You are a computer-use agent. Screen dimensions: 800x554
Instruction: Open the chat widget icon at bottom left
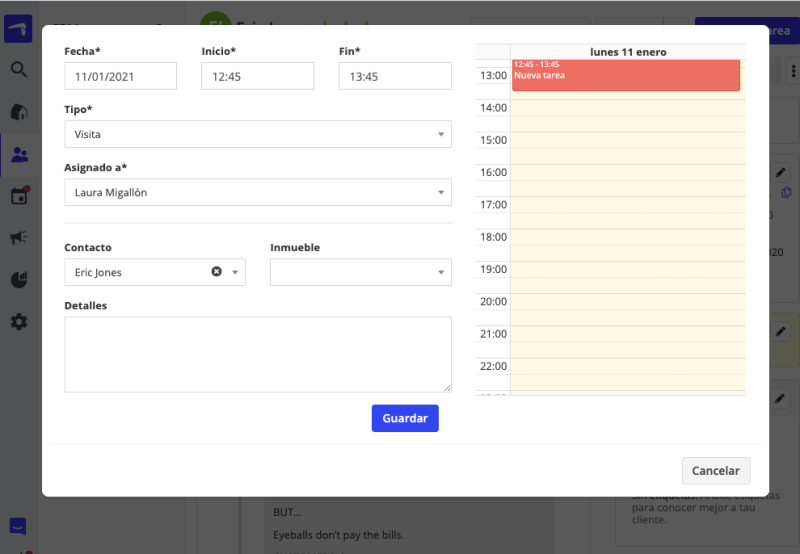pos(19,526)
